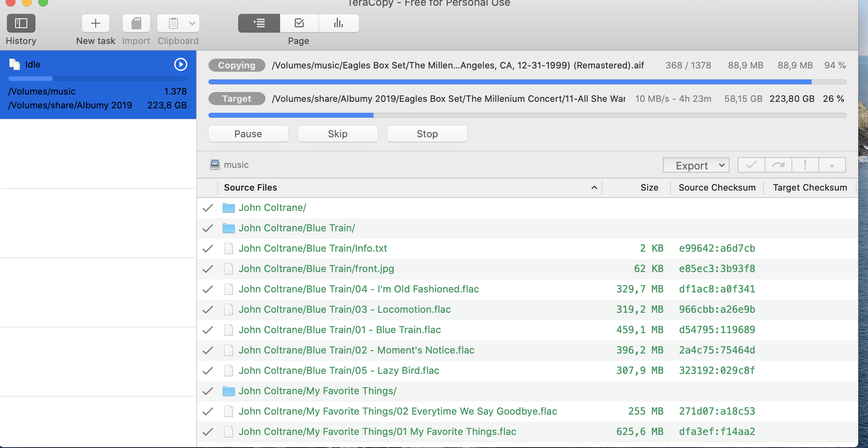
Task: Toggle the small square filter button
Action: (x=832, y=165)
